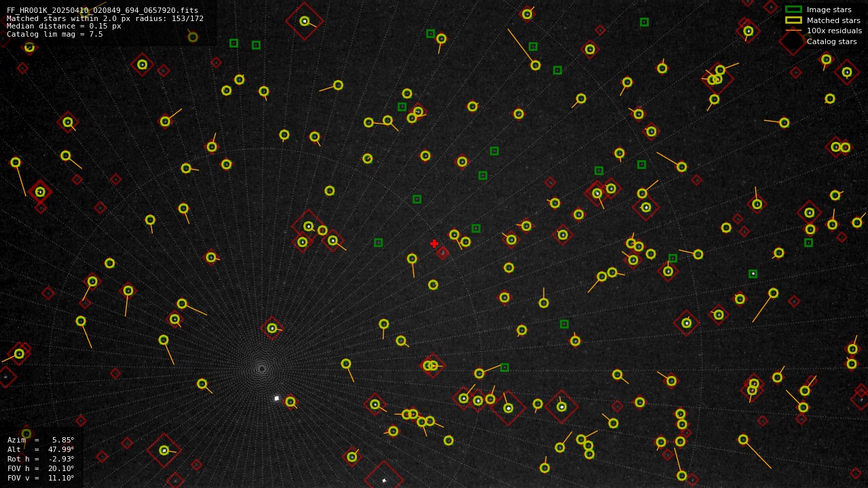868x488 pixels.
Task: Click the 'Catalog stars' legend label
Action: (831, 41)
